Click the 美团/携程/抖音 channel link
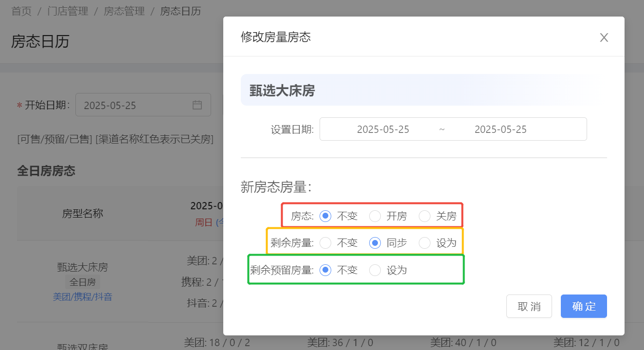The image size is (644, 350). point(83,296)
